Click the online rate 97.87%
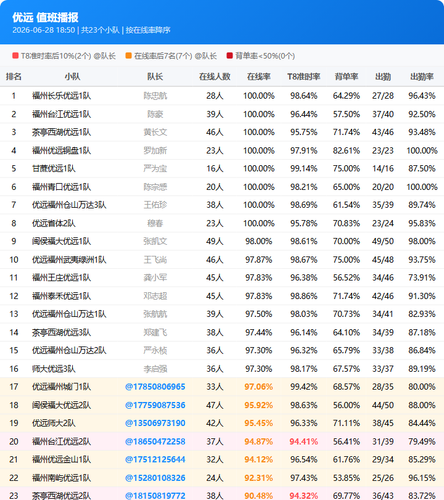Viewport: 444px width, 500px height. 259,260
